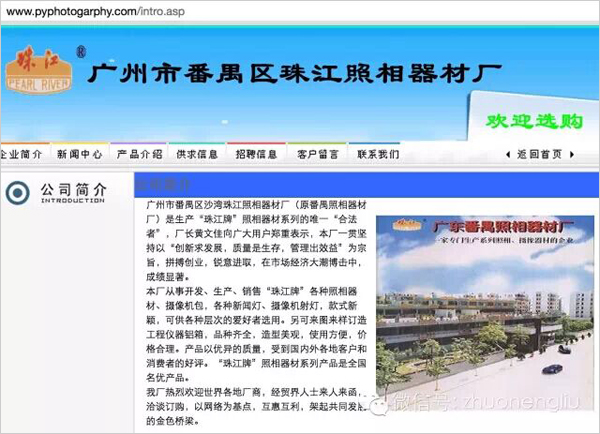
Task: Go to the 联系我们 menu item
Action: point(378,154)
